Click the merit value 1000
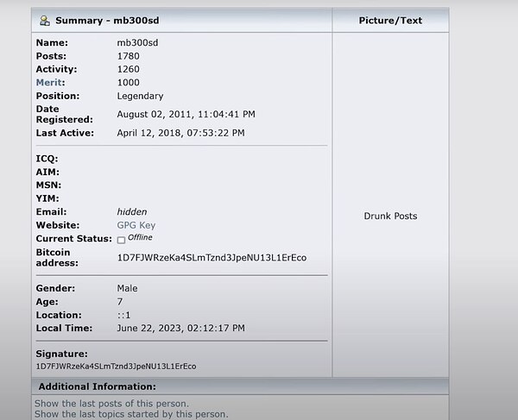 pos(128,83)
